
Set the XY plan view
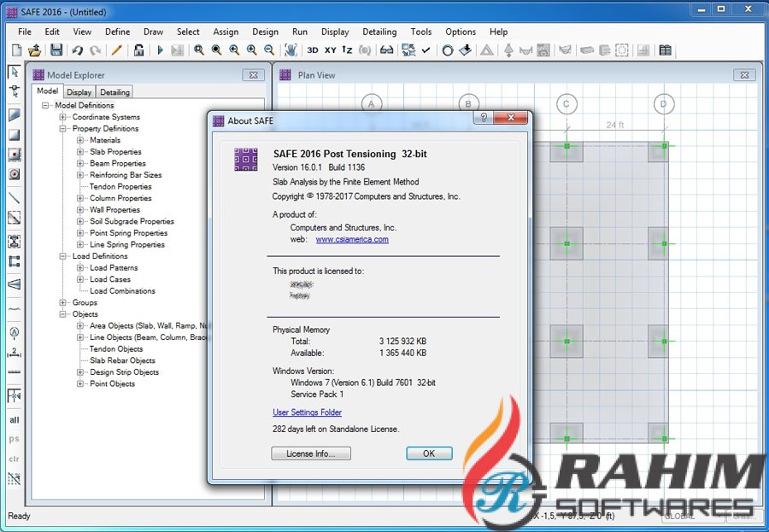click(331, 50)
